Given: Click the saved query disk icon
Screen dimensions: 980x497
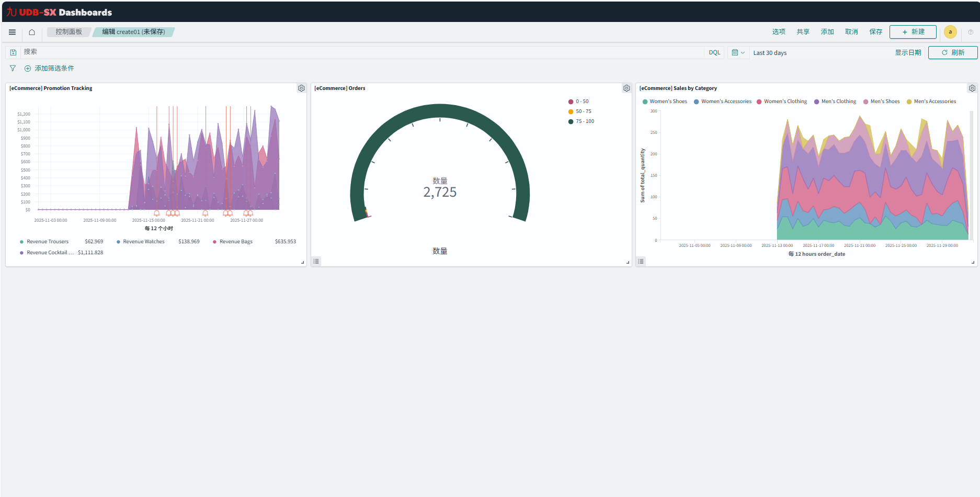Looking at the screenshot, I should coord(13,52).
